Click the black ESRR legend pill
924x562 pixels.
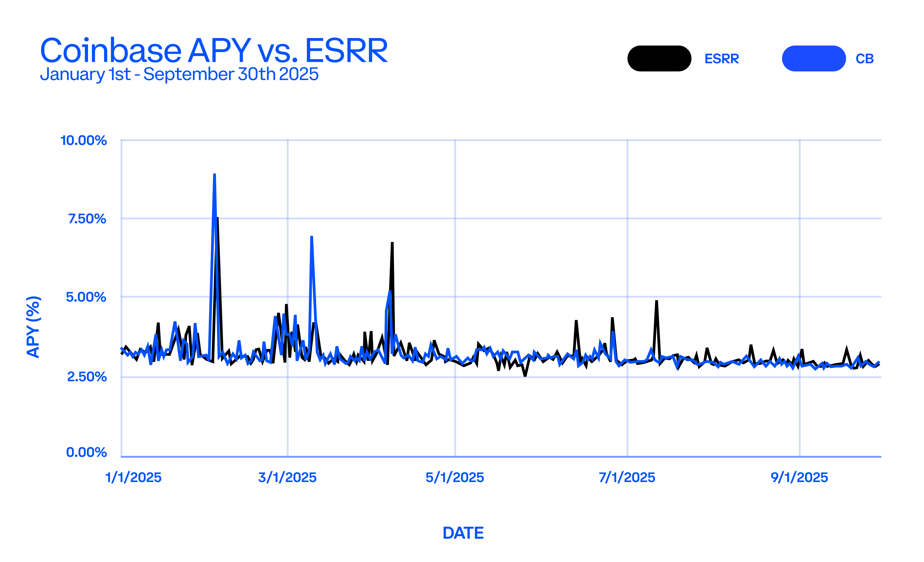(x=659, y=59)
